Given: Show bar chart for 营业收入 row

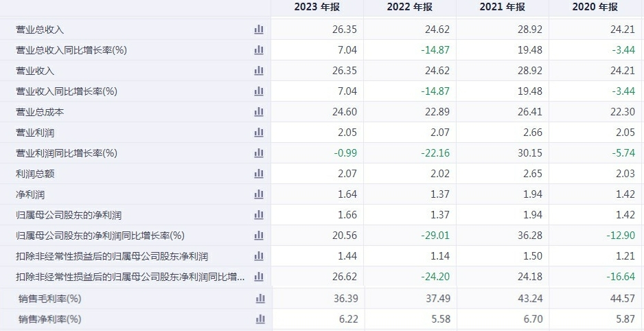Looking at the screenshot, I should click(x=259, y=71).
